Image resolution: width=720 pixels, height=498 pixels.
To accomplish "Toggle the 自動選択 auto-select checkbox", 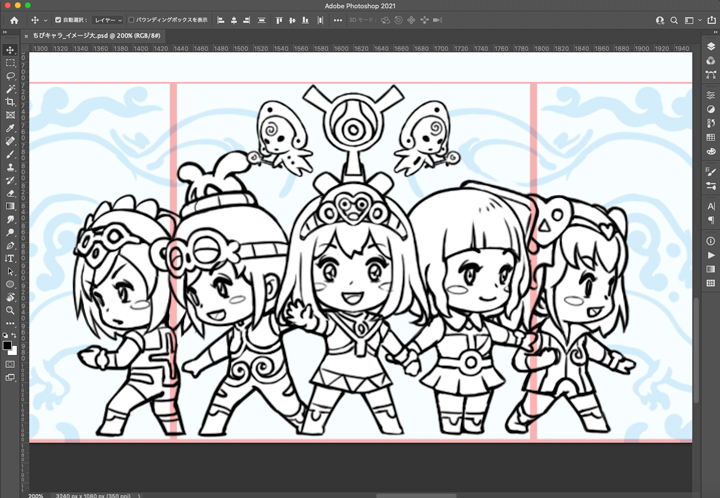I will (x=58, y=20).
